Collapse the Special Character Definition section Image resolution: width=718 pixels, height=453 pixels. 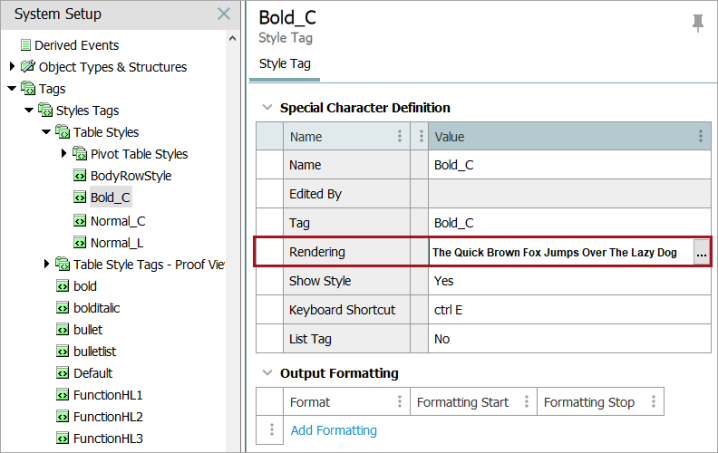[267, 107]
